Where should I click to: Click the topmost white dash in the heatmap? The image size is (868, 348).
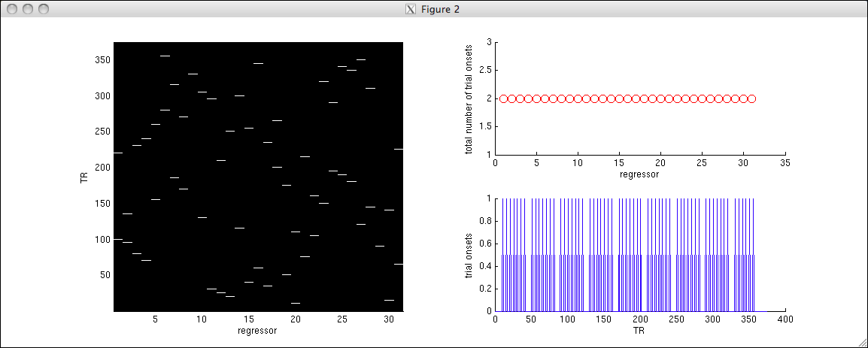[x=165, y=56]
